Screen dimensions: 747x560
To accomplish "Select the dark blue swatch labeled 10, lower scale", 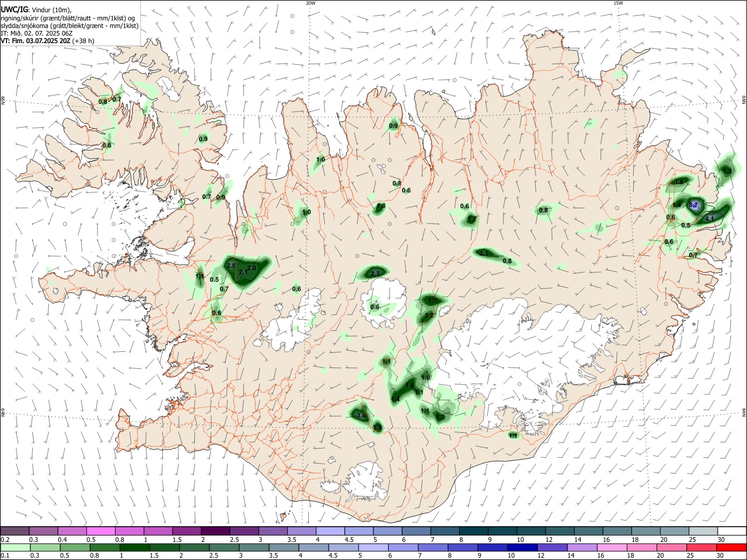I will coord(522,547).
